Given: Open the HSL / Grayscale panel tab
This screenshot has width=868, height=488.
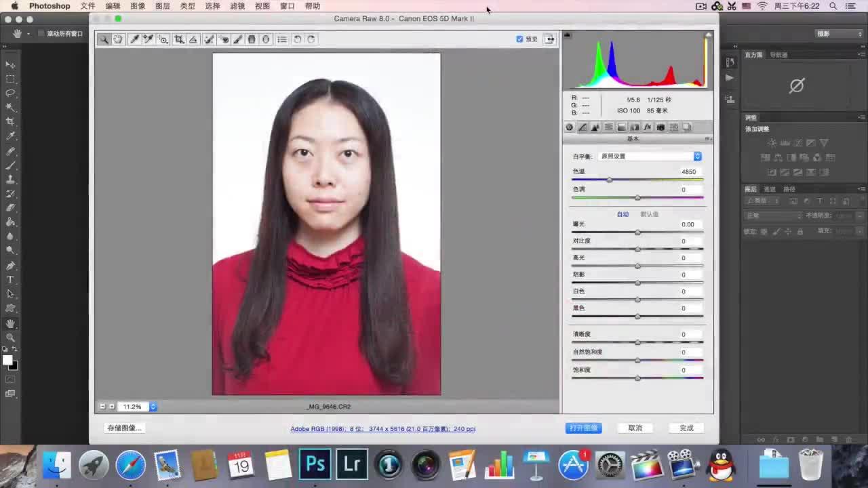Looking at the screenshot, I should coord(608,127).
